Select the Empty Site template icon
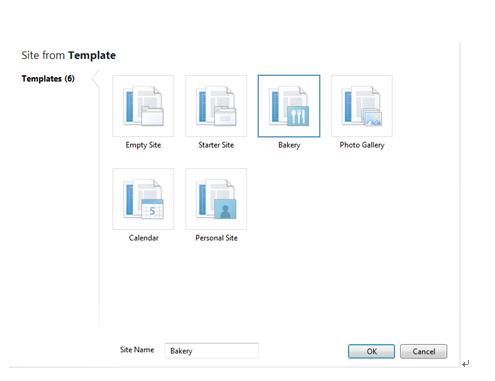495x381 pixels. tap(143, 106)
